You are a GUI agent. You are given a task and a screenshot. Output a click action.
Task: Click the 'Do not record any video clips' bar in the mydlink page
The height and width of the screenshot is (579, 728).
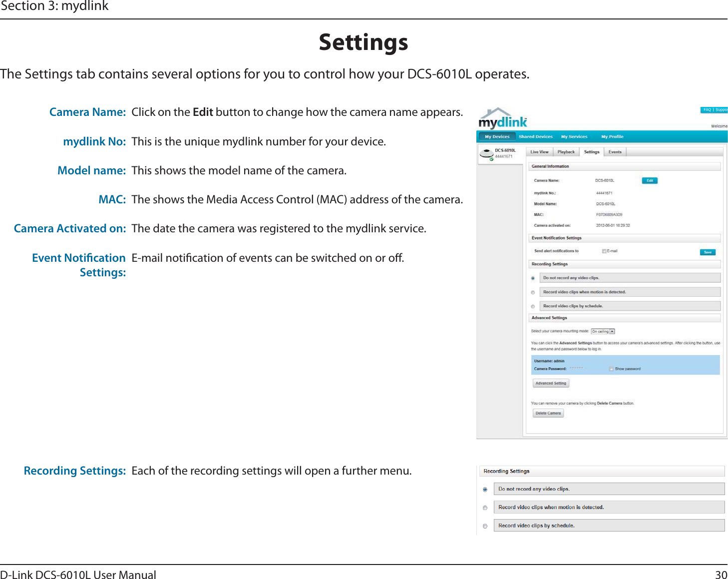(630, 278)
